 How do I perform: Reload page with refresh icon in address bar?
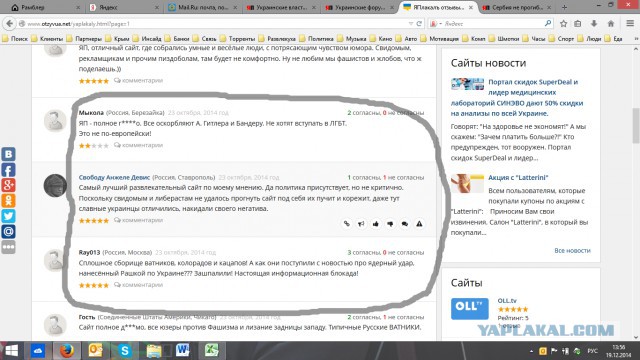coord(419,24)
